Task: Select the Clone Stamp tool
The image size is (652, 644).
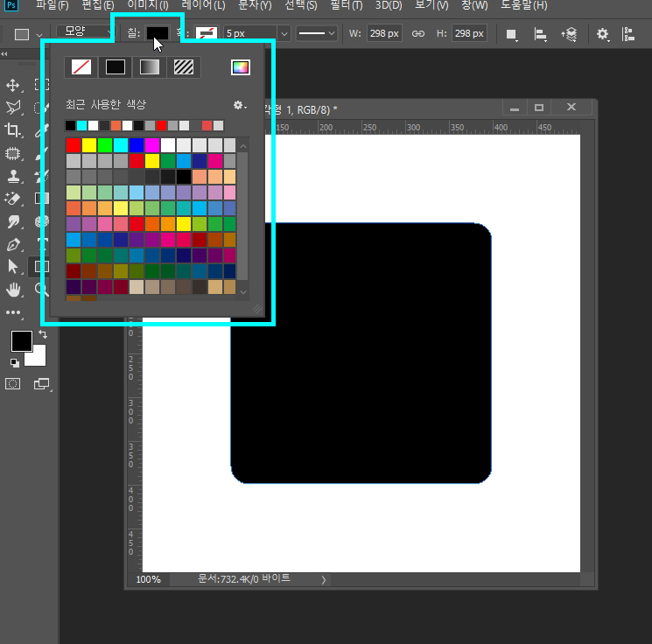Action: coord(13,176)
